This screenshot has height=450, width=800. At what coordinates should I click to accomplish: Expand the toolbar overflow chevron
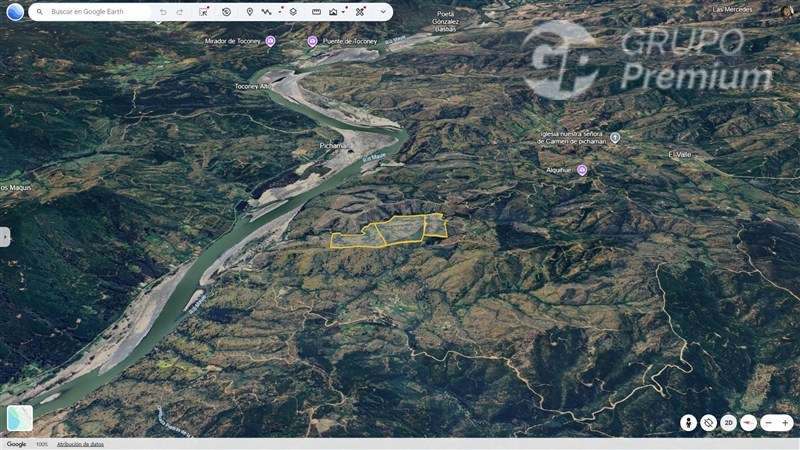(383, 12)
